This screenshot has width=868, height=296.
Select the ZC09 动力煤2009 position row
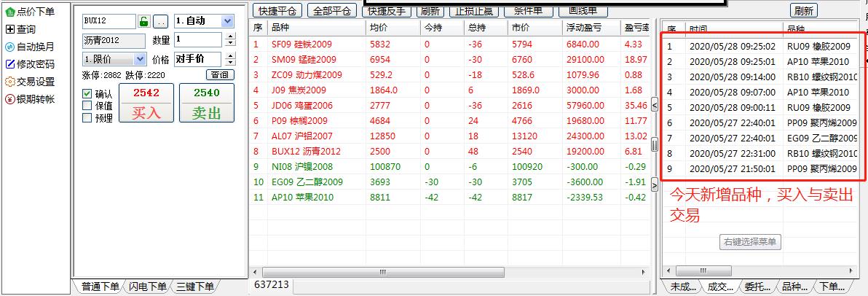(x=449, y=75)
